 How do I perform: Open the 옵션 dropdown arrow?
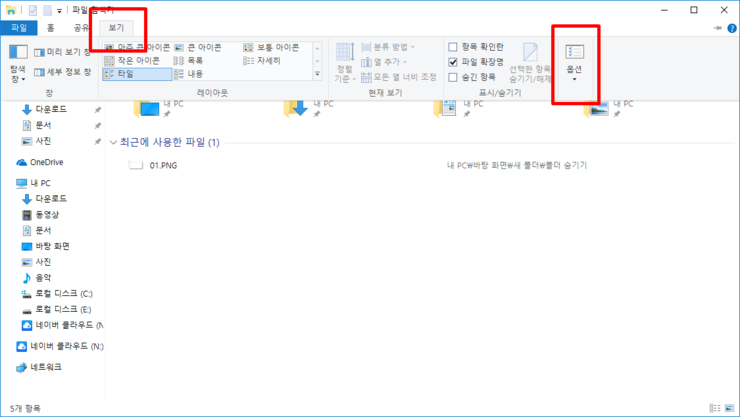[x=574, y=79]
